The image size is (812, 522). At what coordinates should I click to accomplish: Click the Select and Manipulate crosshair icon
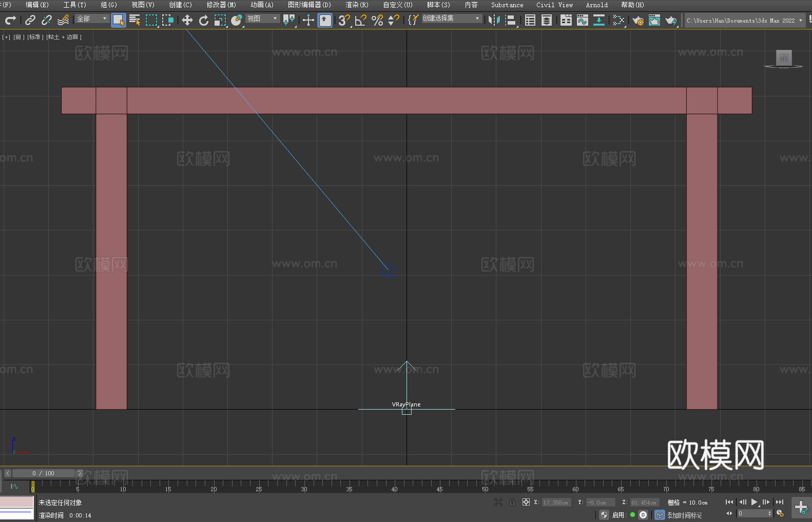308,20
